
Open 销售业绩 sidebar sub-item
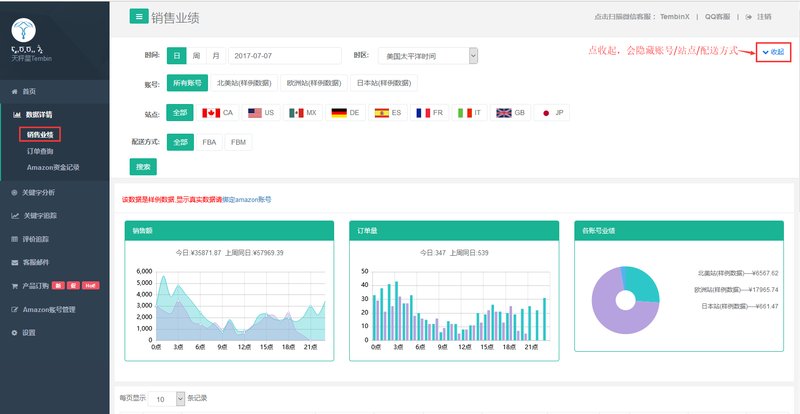[x=40, y=135]
